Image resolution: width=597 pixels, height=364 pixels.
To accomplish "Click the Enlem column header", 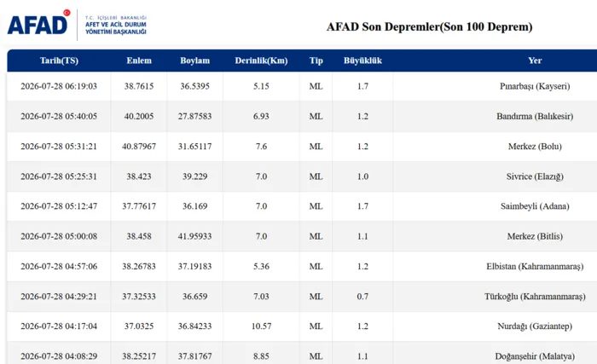I will pos(139,61).
